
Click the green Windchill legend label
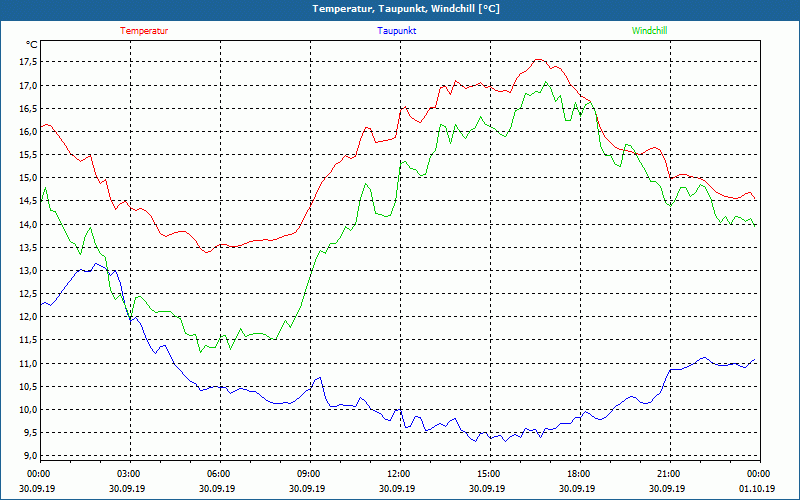[x=649, y=31]
